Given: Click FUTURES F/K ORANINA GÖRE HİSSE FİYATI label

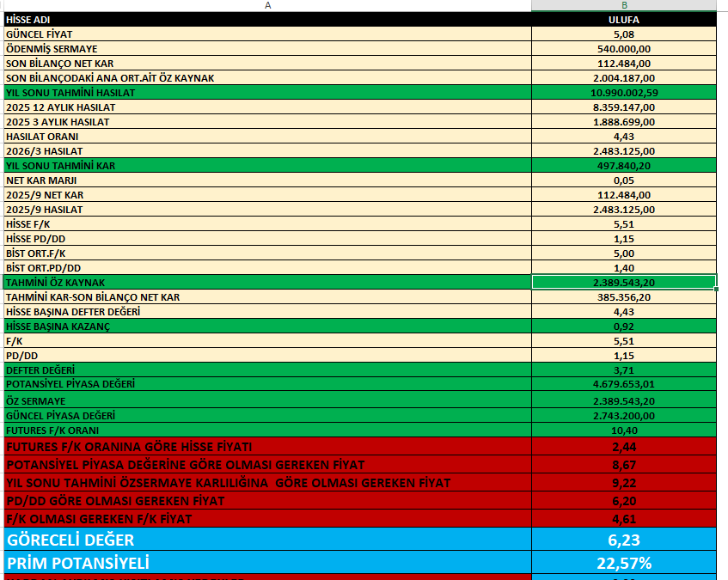Looking at the screenshot, I should pyautogui.click(x=267, y=446).
